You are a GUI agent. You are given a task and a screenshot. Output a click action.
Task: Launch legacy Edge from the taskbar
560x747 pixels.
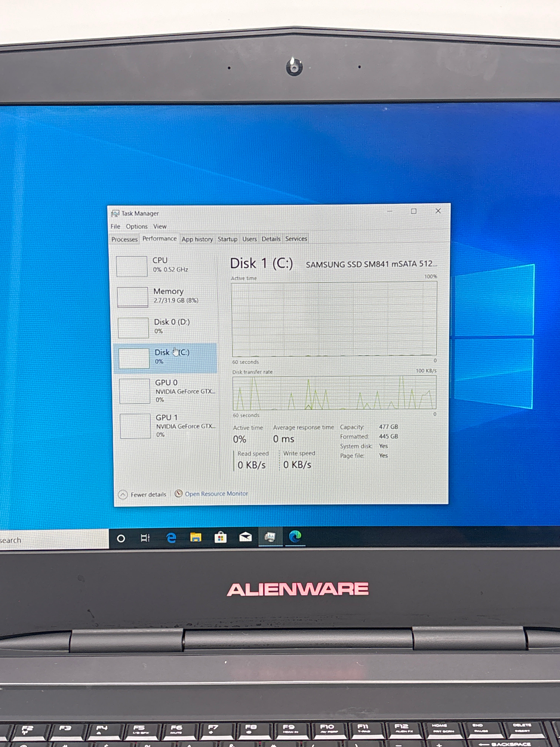(x=171, y=538)
